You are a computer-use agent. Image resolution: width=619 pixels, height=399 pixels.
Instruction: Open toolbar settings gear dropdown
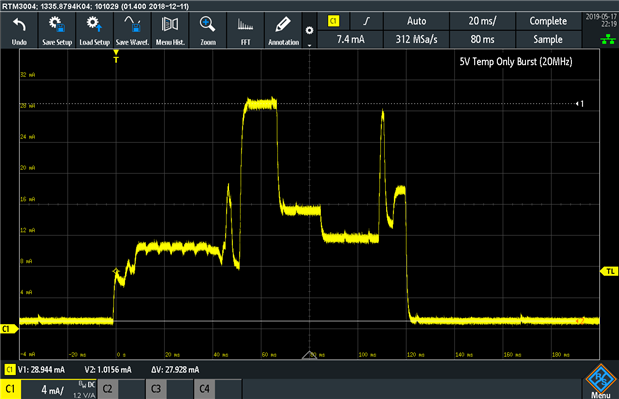click(x=310, y=30)
